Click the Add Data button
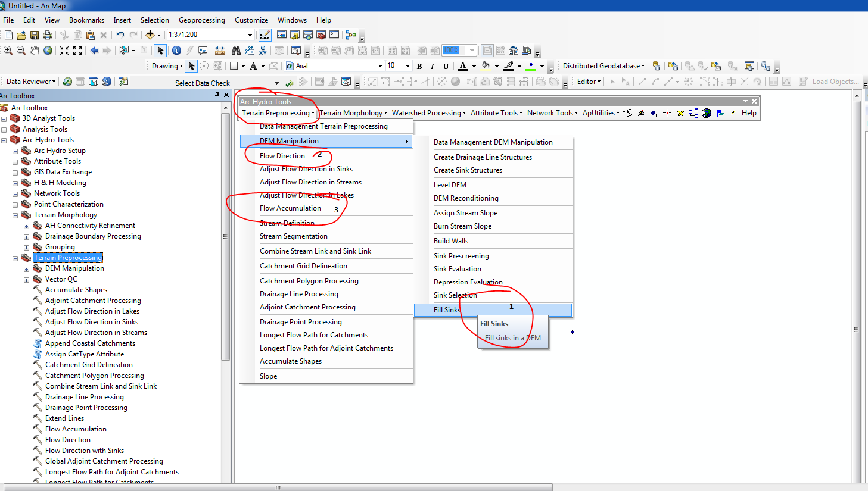The width and height of the screenshot is (868, 491). point(150,35)
